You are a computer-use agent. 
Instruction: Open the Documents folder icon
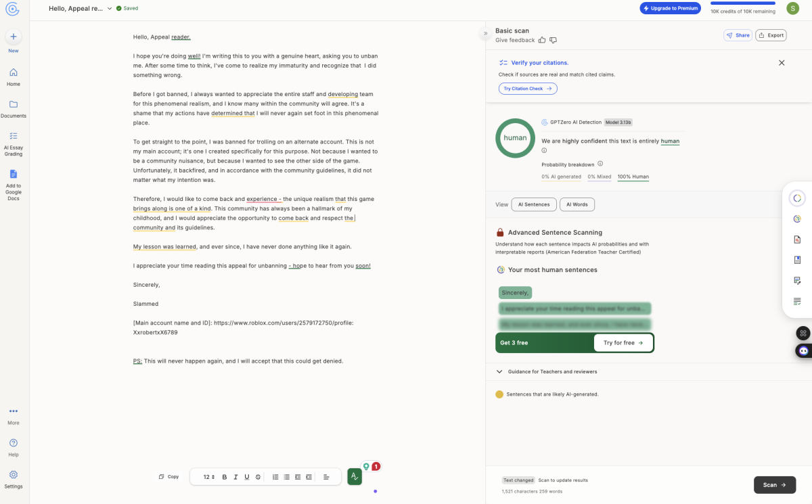(x=14, y=104)
